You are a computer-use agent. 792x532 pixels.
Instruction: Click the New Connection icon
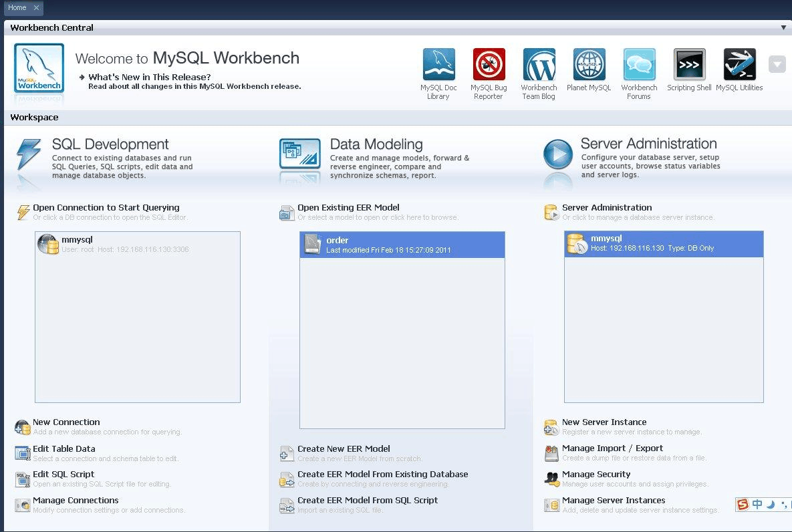pos(22,428)
